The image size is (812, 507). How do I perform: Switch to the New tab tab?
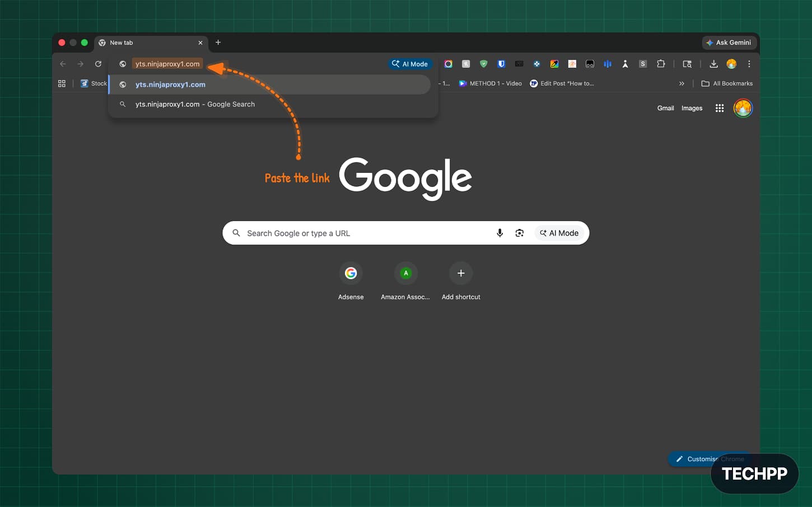(x=151, y=43)
